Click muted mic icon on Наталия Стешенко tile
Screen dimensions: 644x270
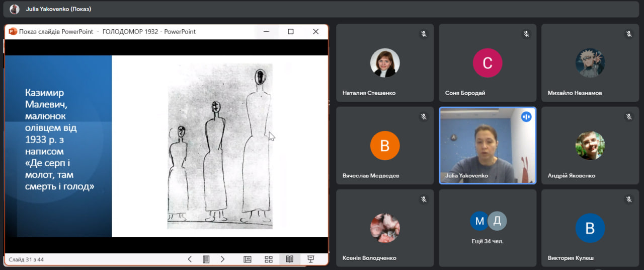pyautogui.click(x=424, y=34)
